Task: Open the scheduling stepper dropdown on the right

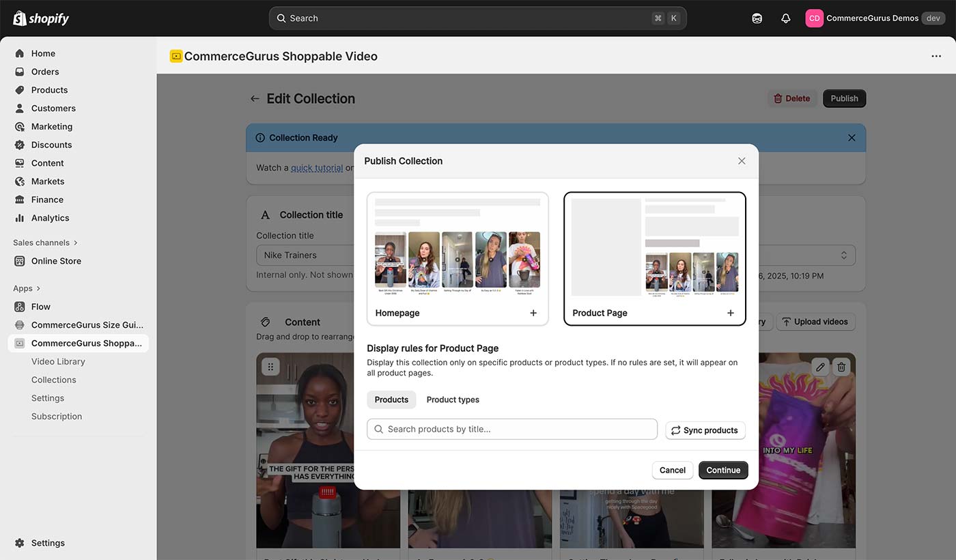Action: [x=845, y=254]
